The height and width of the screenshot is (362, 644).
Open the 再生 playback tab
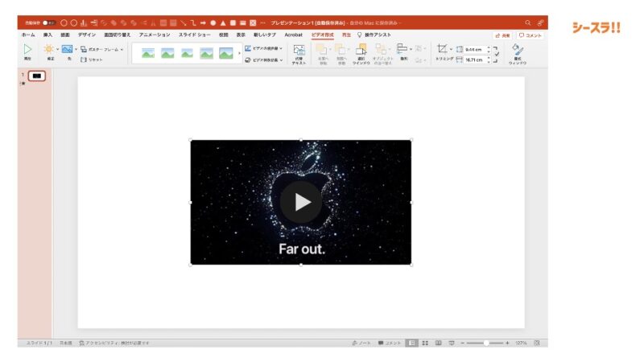(346, 35)
